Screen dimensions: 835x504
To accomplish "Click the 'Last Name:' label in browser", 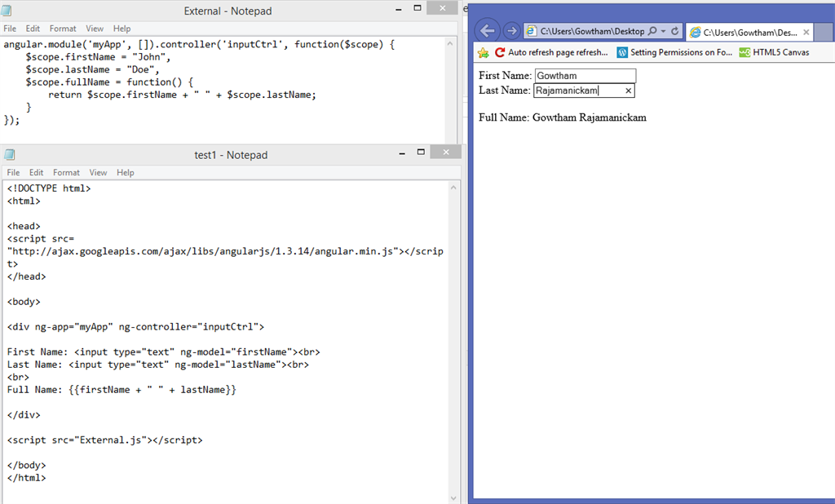I will [x=504, y=91].
